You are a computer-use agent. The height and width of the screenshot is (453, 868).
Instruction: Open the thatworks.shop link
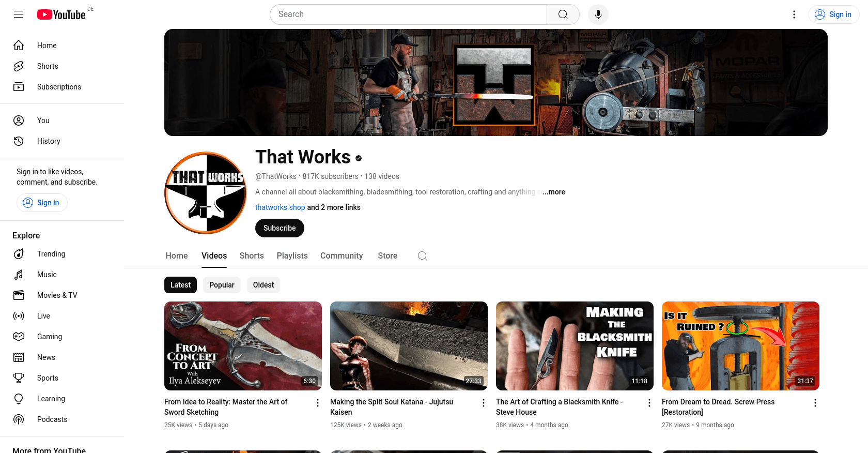280,207
